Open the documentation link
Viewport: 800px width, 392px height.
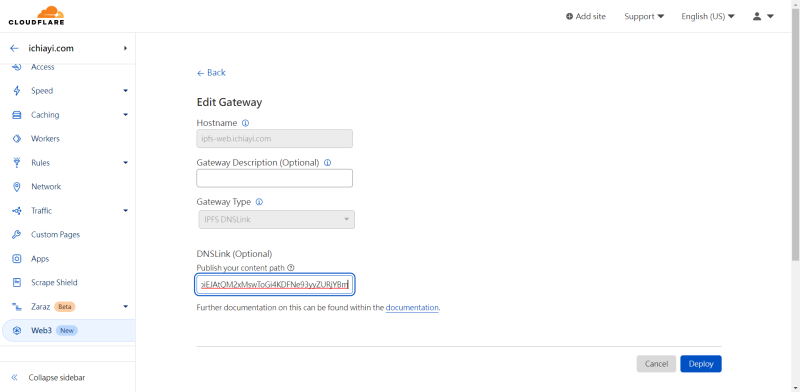pyautogui.click(x=412, y=308)
